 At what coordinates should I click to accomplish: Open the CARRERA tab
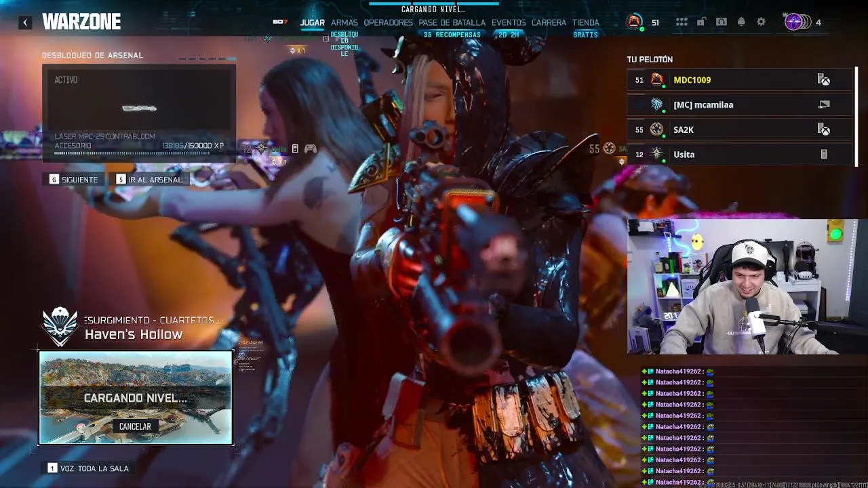coord(549,22)
